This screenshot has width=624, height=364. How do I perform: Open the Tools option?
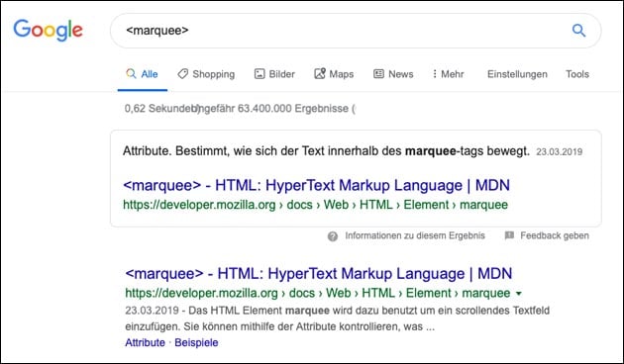[577, 74]
